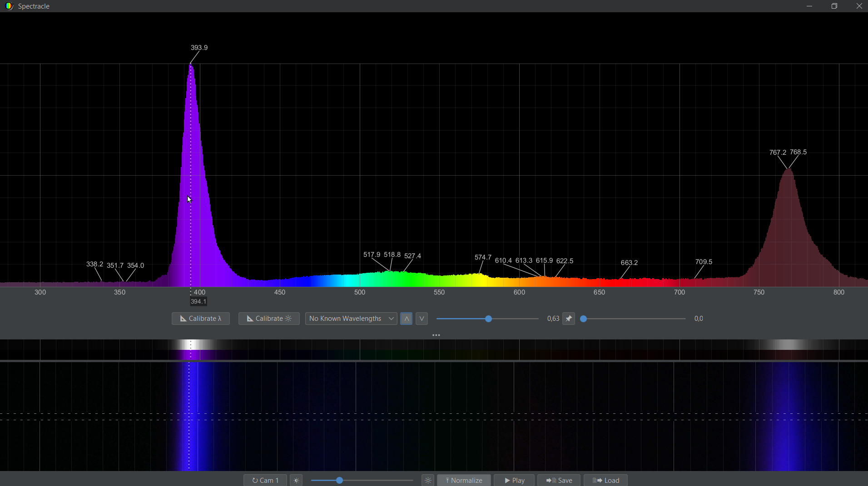Click the pin icon next to 0,63

pos(569,319)
